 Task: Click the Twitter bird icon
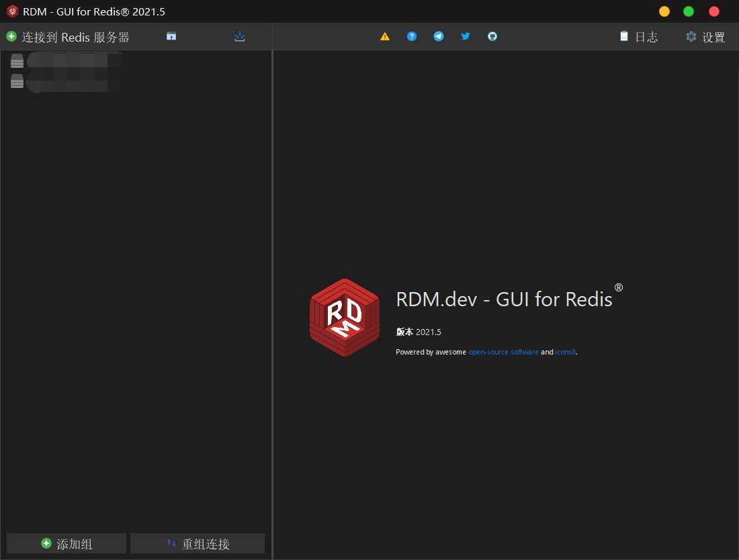[465, 36]
